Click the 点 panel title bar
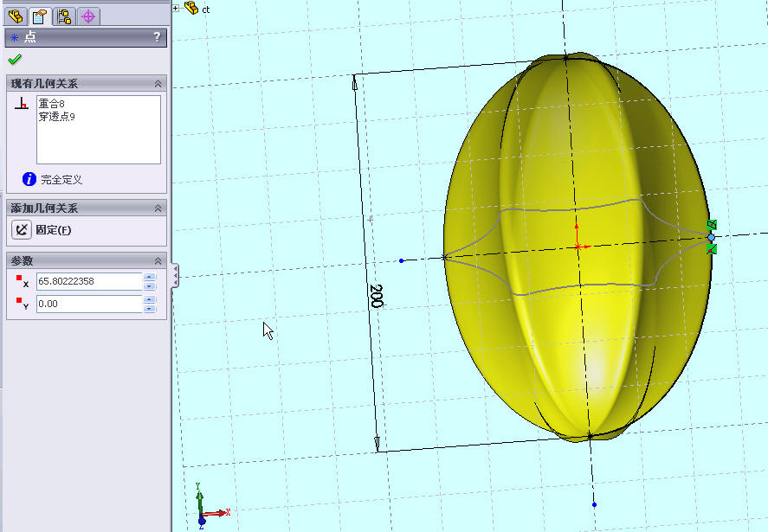Viewport: 768px width, 532px height. tap(86, 37)
